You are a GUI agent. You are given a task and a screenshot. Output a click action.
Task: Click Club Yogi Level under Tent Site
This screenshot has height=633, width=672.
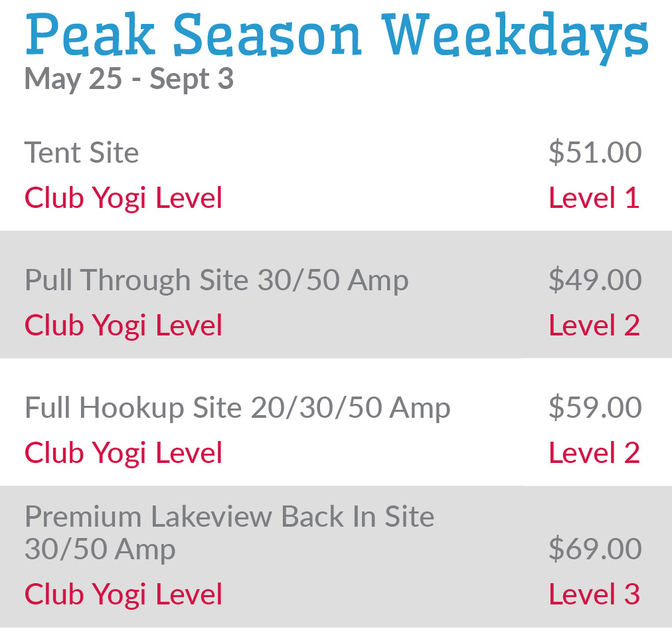point(124,198)
